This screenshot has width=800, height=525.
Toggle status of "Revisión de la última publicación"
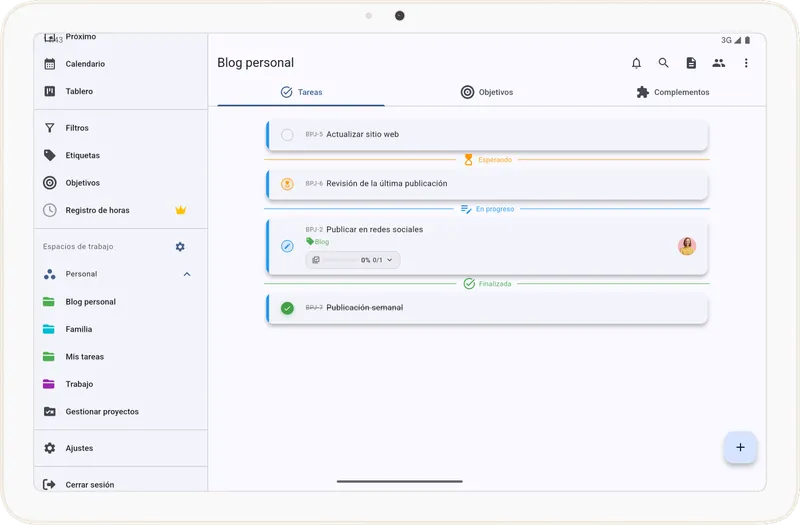coord(287,184)
